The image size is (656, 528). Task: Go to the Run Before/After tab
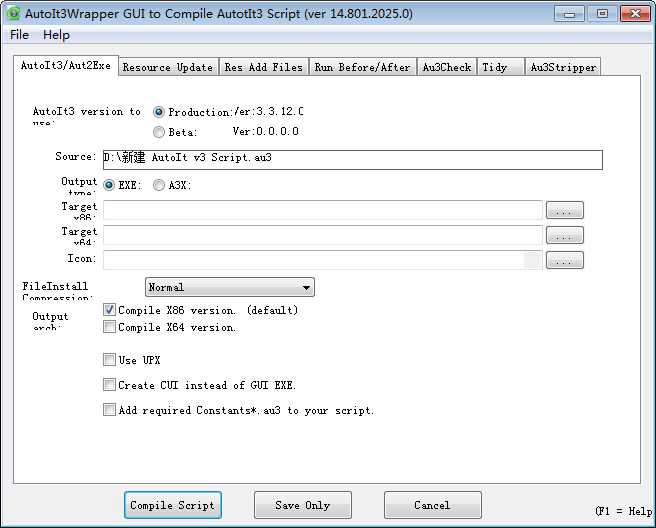pos(362,67)
